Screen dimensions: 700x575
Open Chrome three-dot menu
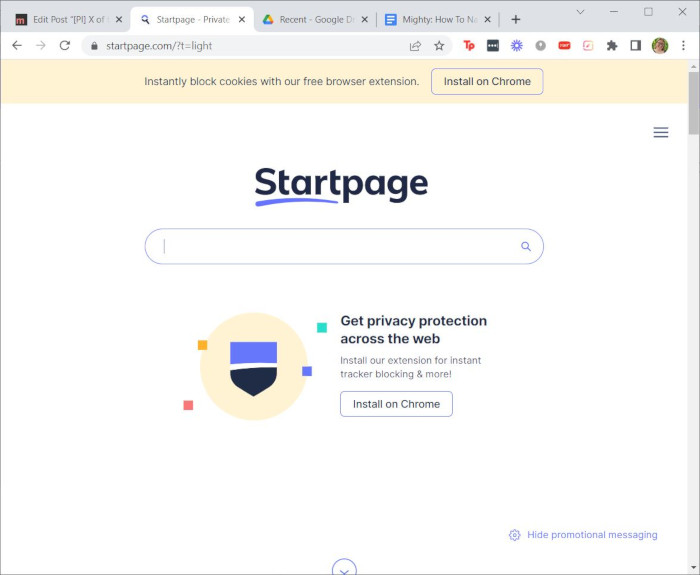[683, 46]
